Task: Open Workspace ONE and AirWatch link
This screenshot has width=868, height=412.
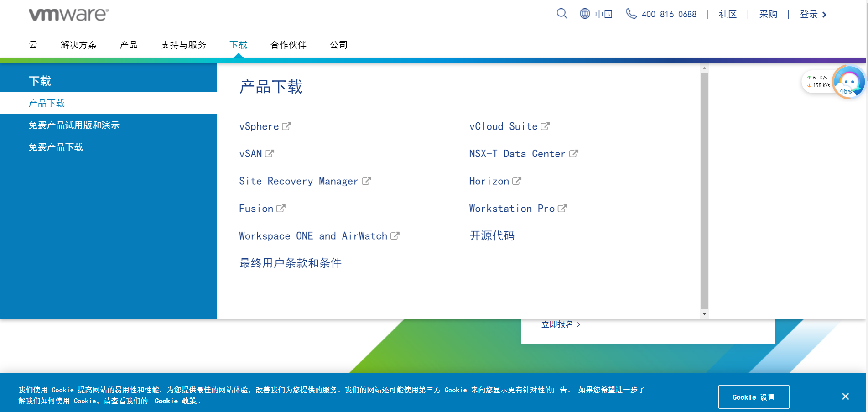Action: pos(313,236)
